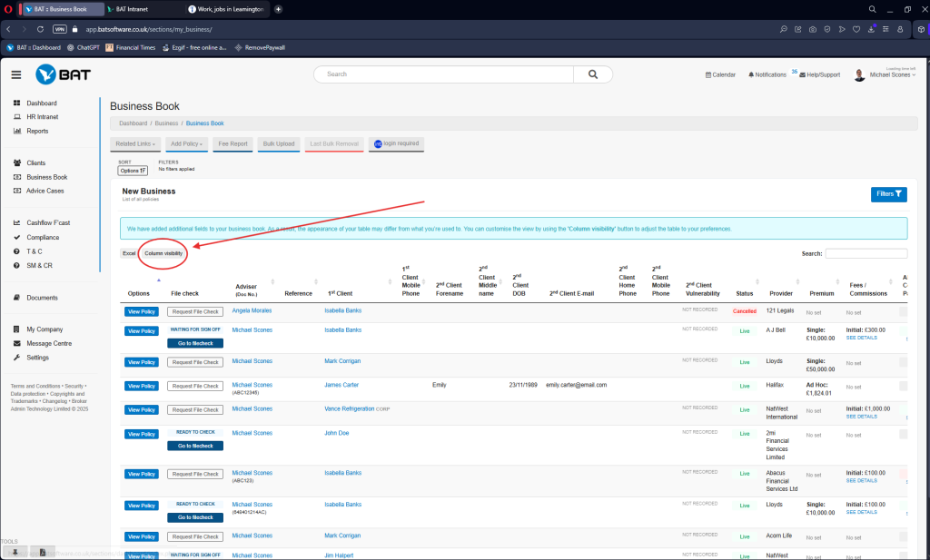Reload the page with the browser refresh icon
Viewport: 930px width, 560px height.
[39, 29]
